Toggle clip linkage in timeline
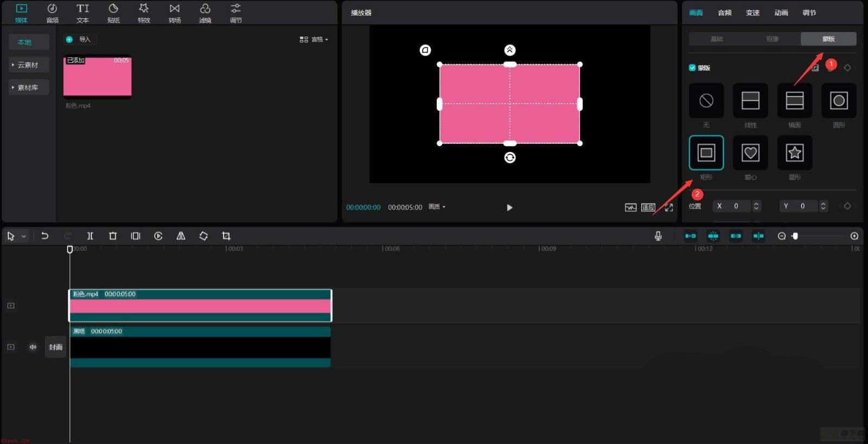 pyautogui.click(x=736, y=236)
